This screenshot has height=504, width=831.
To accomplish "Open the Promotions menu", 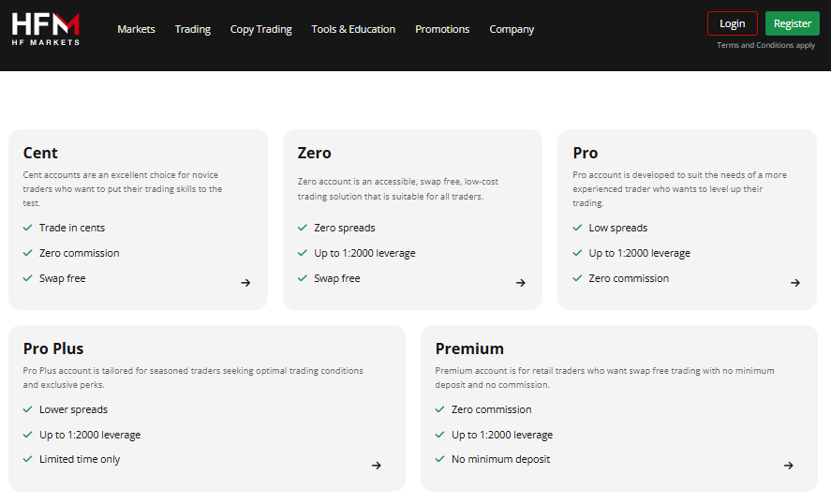I will click(x=442, y=29).
